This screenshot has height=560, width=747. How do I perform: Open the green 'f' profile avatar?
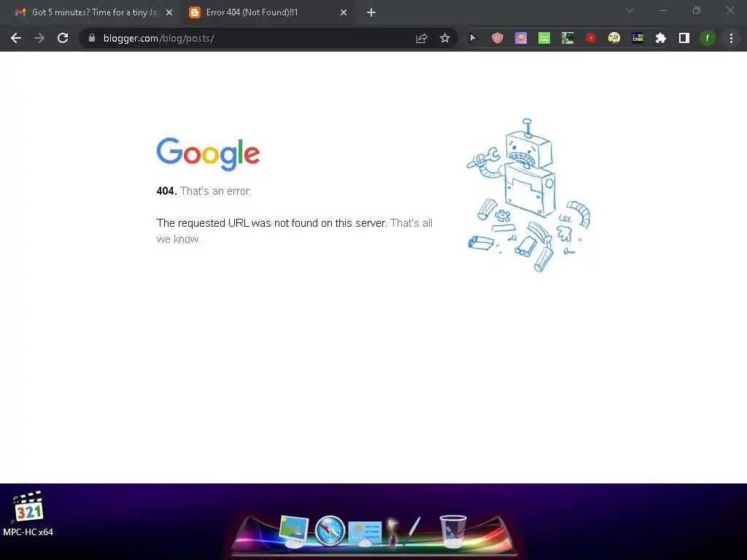[x=708, y=38]
